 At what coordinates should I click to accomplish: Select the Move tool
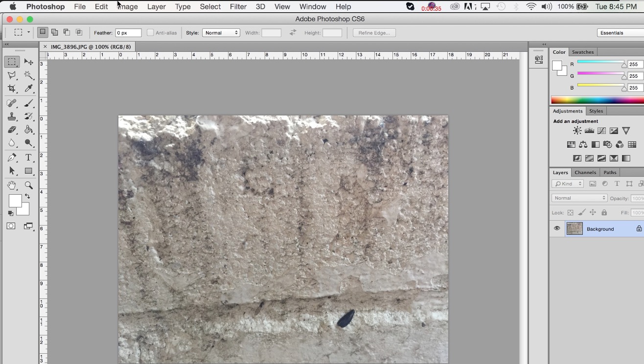(29, 62)
